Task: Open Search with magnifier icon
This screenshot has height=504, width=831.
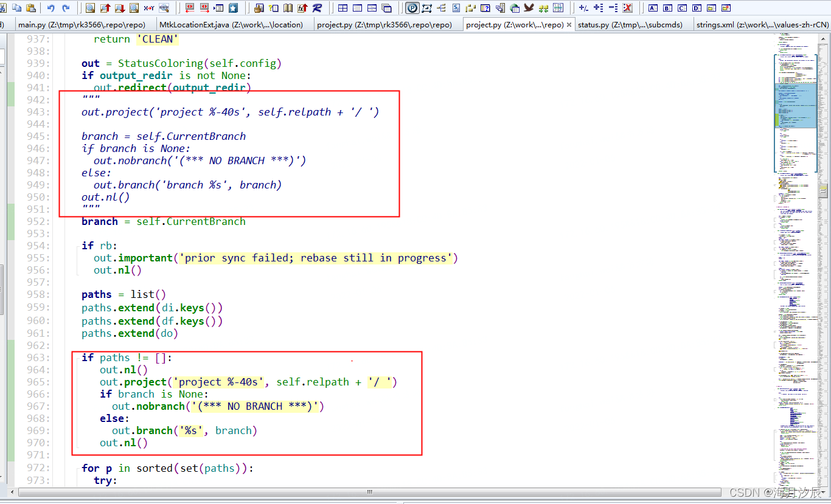Action: pyautogui.click(x=90, y=8)
